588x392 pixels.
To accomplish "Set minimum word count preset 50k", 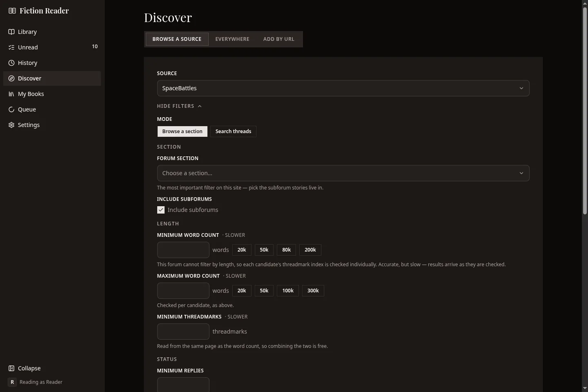I will tap(264, 250).
